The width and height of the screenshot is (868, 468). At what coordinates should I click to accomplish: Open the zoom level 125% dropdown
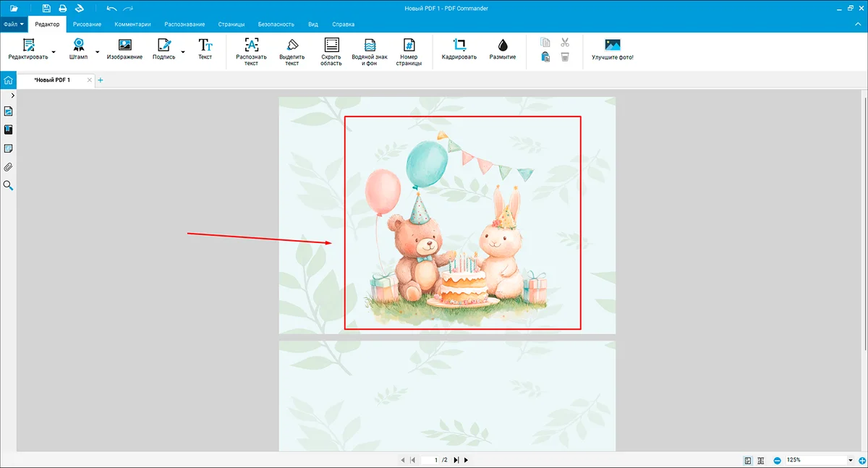click(x=851, y=460)
